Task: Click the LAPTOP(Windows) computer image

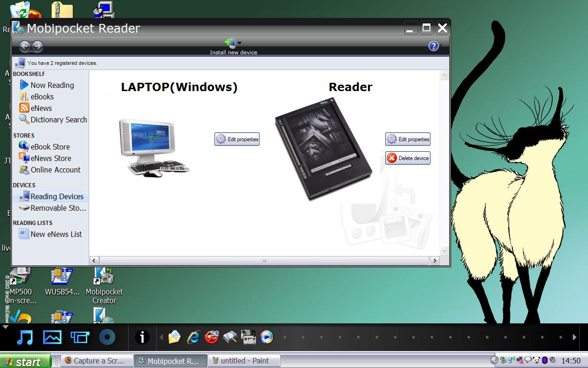Action: click(154, 148)
